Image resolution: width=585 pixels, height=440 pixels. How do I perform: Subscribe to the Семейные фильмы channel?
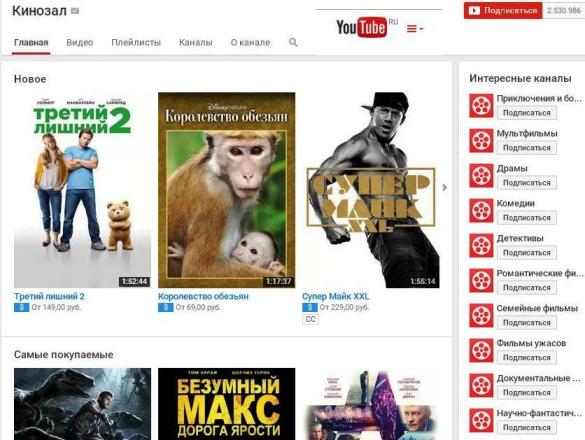[x=526, y=323]
